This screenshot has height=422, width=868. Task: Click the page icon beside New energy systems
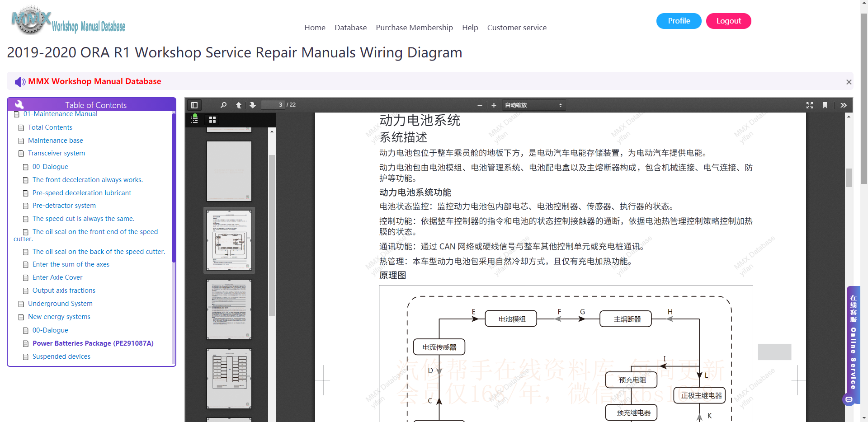pyautogui.click(x=21, y=317)
